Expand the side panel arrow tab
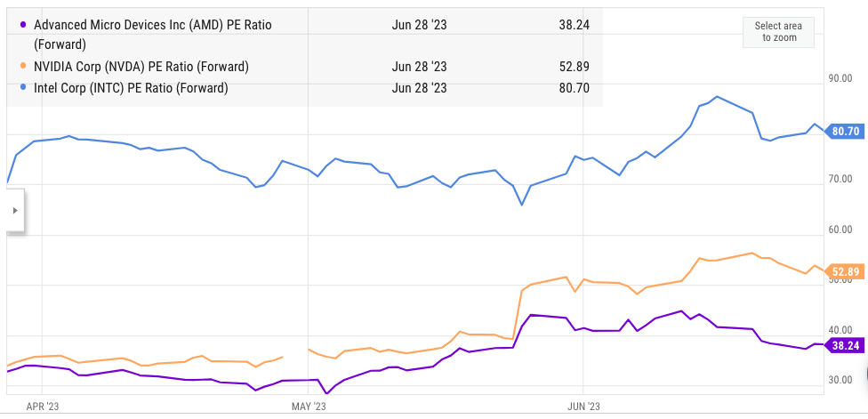Screen dimensions: 868x419 point(15,210)
